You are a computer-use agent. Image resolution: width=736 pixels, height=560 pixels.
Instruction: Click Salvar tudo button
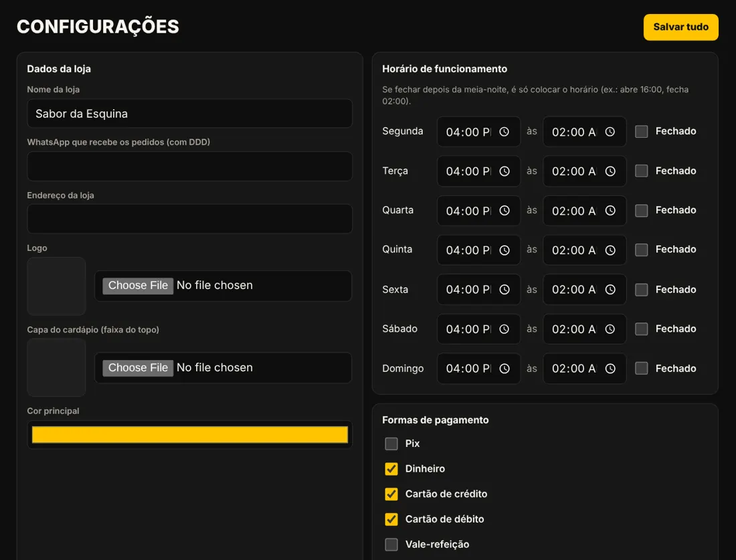680,27
